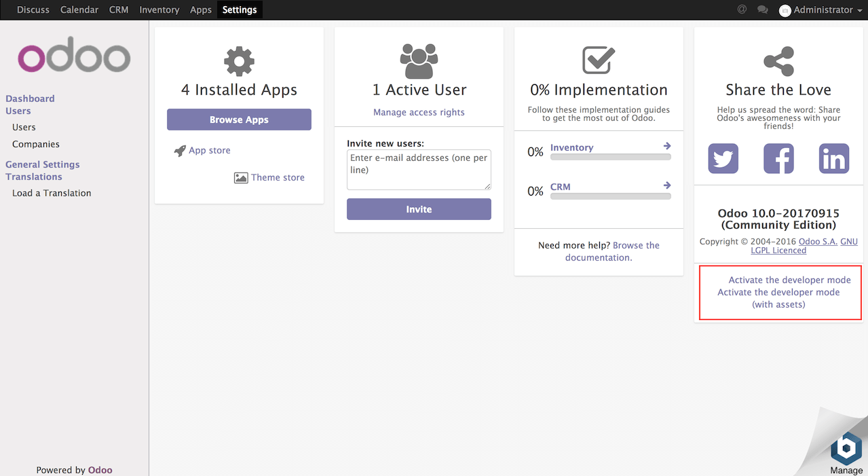Open the App store link
868x476 pixels.
210,150
